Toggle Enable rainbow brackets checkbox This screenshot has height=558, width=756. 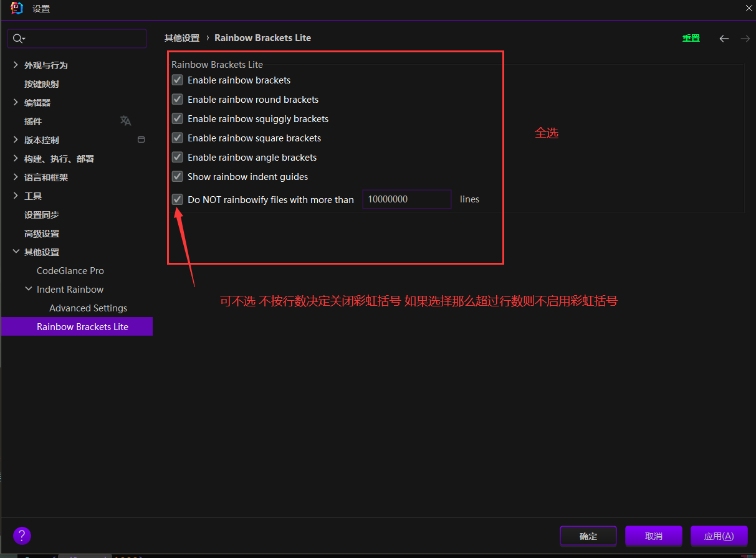(177, 80)
